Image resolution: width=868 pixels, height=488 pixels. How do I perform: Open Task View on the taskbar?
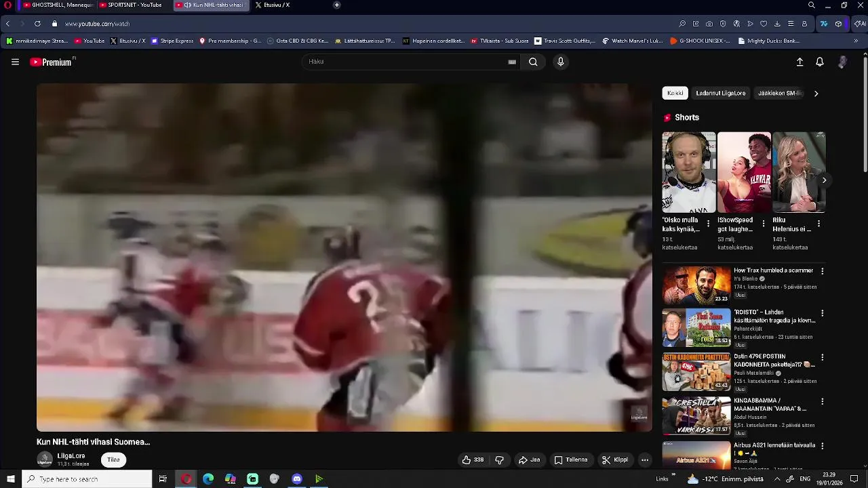(163, 479)
